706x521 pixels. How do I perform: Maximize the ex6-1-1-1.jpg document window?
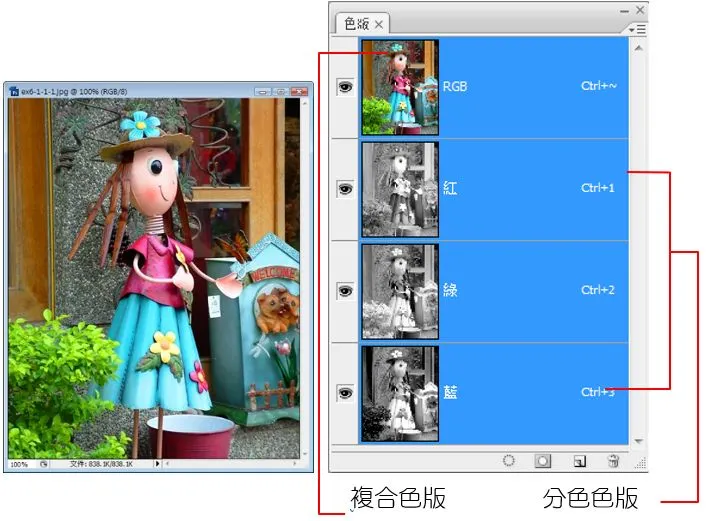(x=281, y=91)
